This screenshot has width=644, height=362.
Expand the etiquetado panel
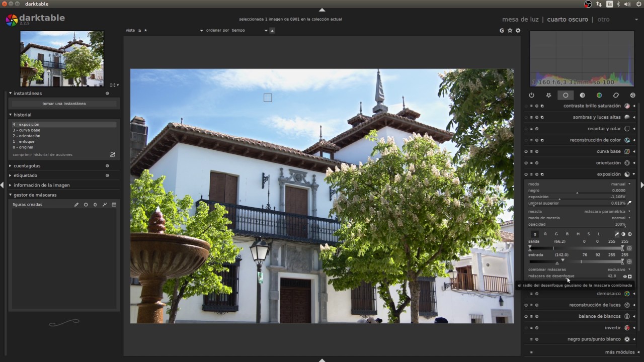pyautogui.click(x=11, y=175)
